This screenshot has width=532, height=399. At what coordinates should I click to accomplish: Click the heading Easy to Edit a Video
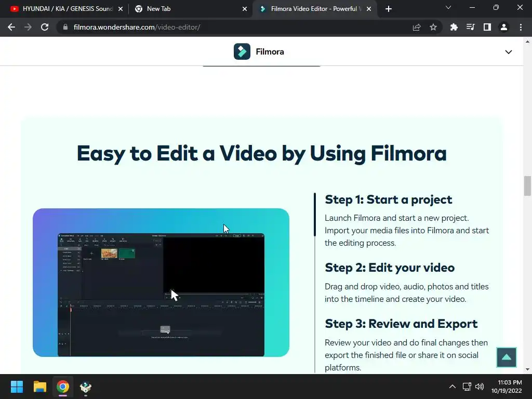[x=262, y=153]
